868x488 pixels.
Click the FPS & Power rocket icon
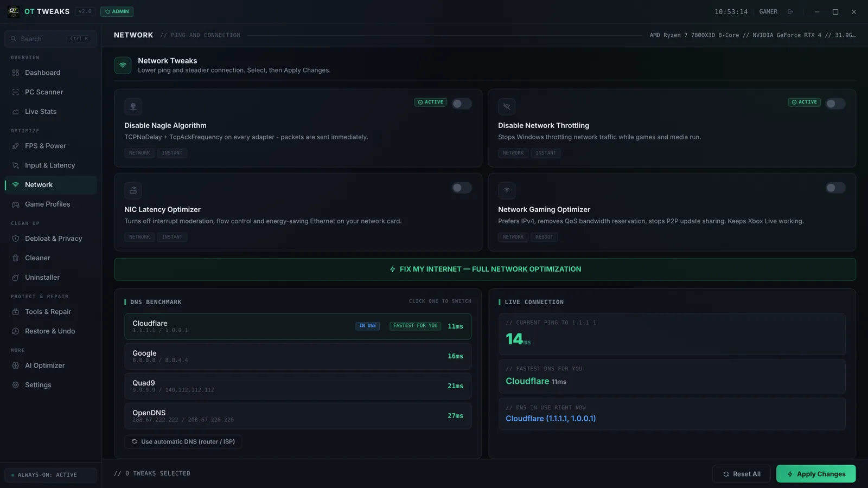coord(16,146)
